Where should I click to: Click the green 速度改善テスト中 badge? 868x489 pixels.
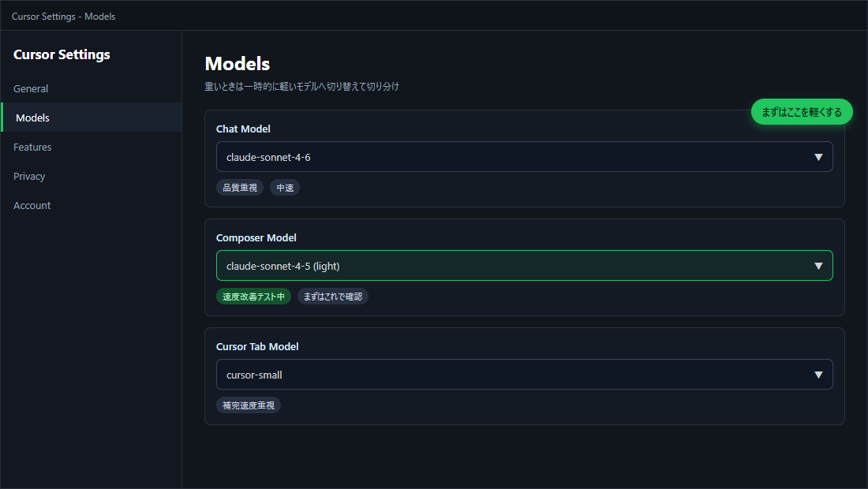tap(253, 297)
